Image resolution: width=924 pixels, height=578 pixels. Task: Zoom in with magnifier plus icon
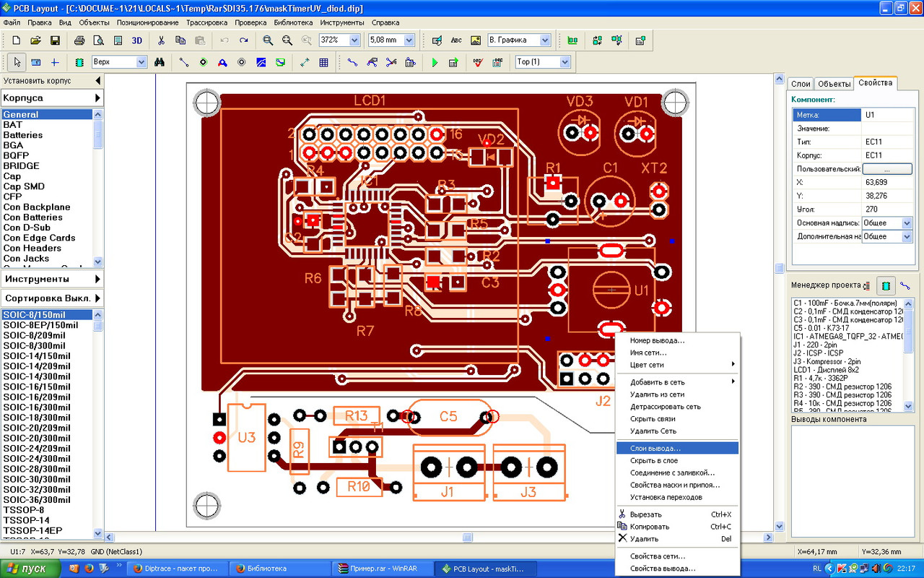click(x=268, y=40)
